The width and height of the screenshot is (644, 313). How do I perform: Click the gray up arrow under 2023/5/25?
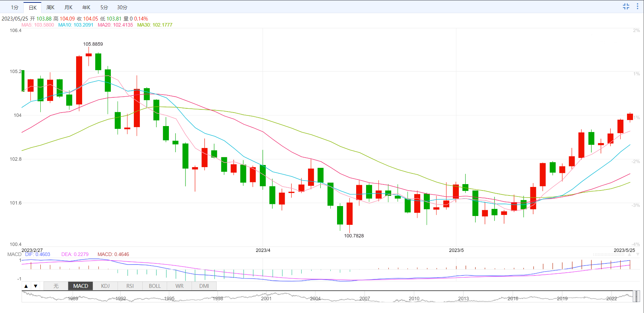tap(630, 255)
